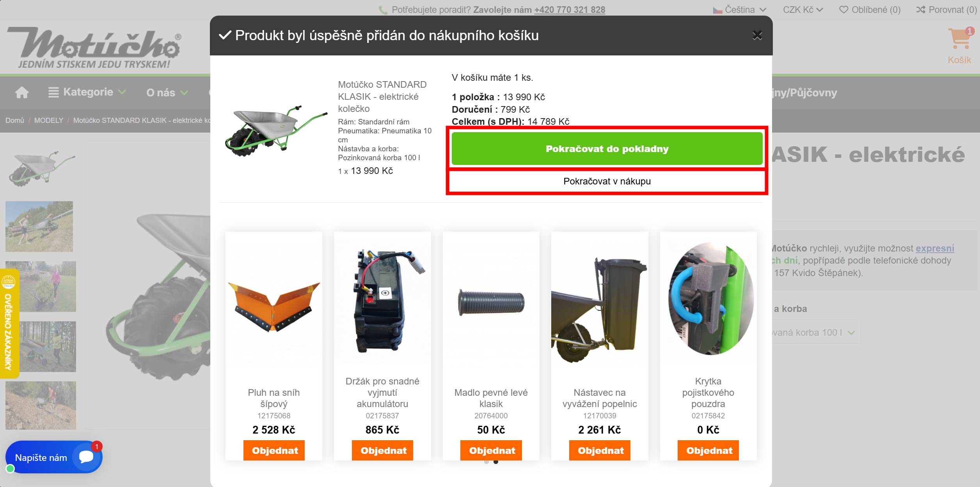Viewport: 980px width, 487px height.
Task: Open the Napište nám chat bubble
Action: [x=54, y=457]
